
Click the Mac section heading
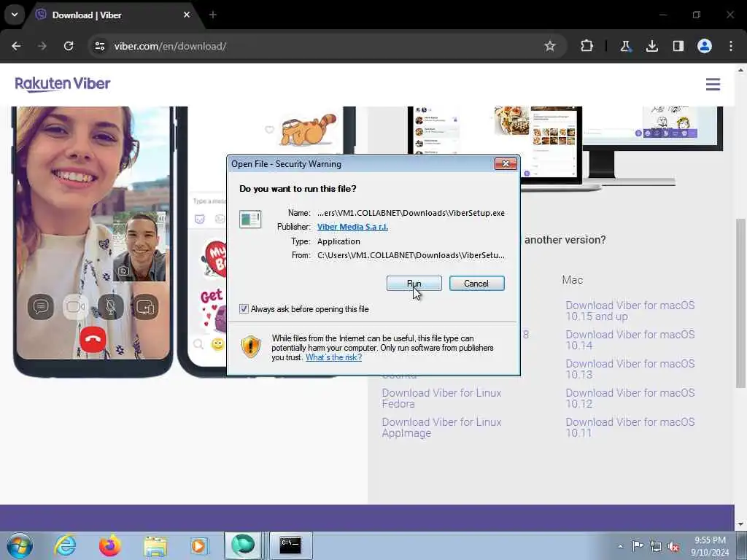point(572,280)
